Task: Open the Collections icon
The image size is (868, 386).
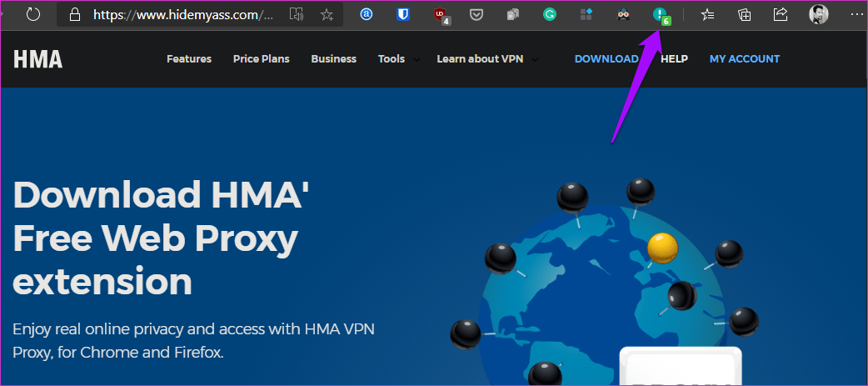Action: tap(745, 14)
